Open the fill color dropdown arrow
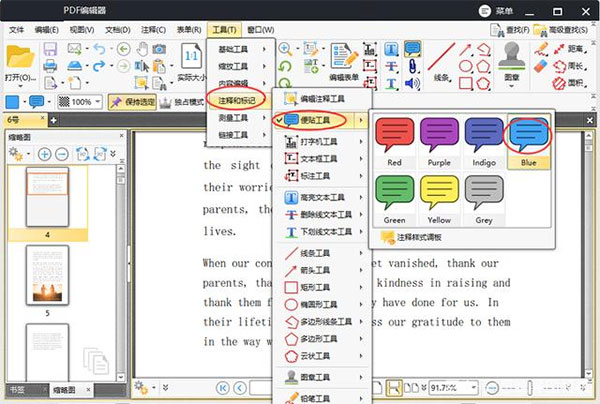 click(x=24, y=102)
